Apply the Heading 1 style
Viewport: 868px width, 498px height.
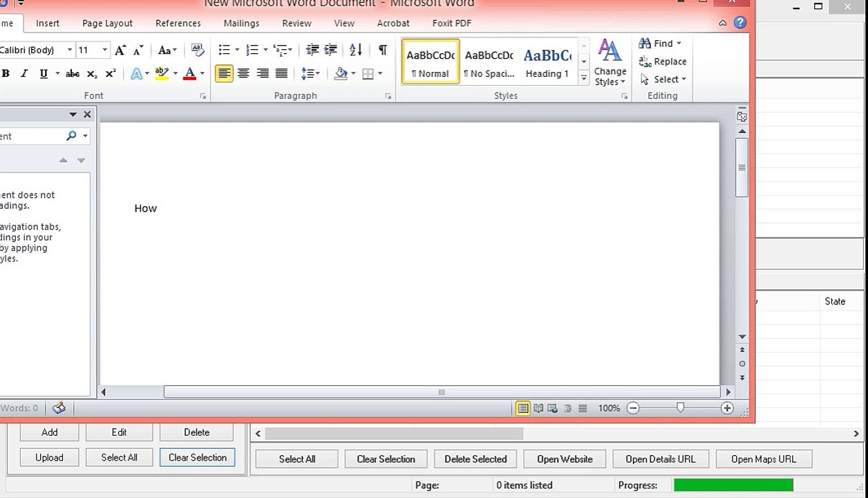pyautogui.click(x=547, y=62)
